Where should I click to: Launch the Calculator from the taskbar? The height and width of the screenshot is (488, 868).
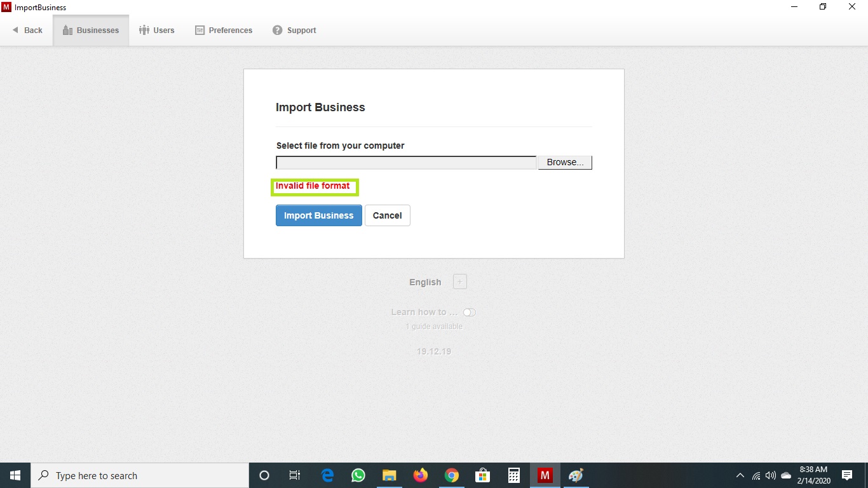click(x=514, y=475)
